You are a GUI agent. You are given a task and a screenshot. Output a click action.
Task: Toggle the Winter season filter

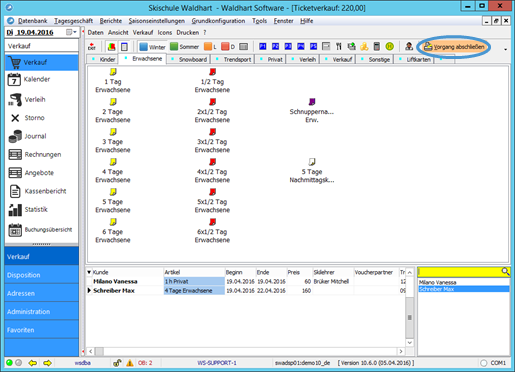(152, 47)
